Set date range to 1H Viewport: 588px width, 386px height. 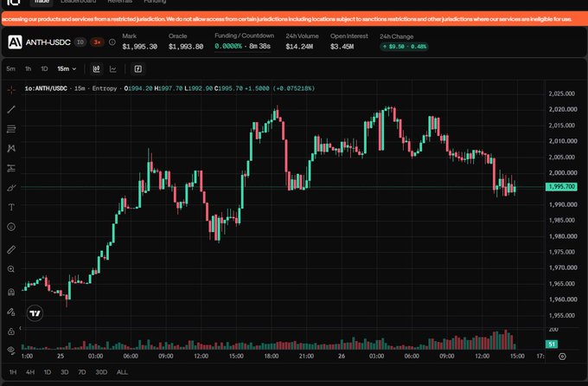(x=13, y=372)
